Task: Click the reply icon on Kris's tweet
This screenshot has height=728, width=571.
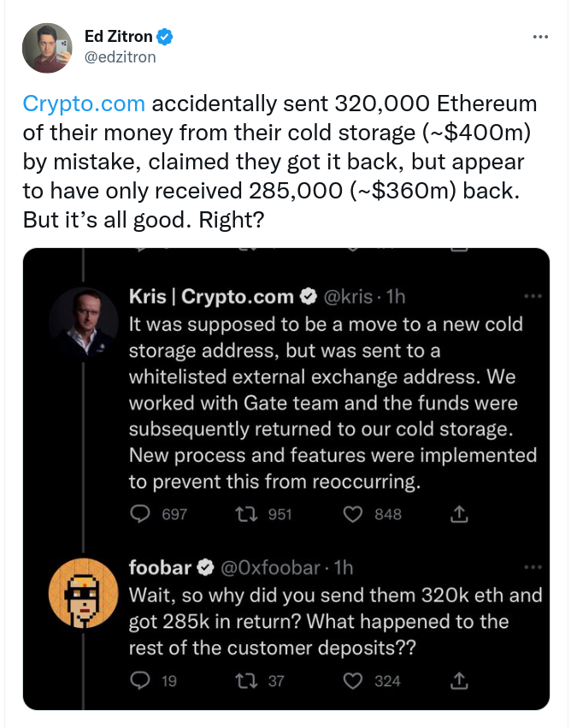Action: click(140, 514)
